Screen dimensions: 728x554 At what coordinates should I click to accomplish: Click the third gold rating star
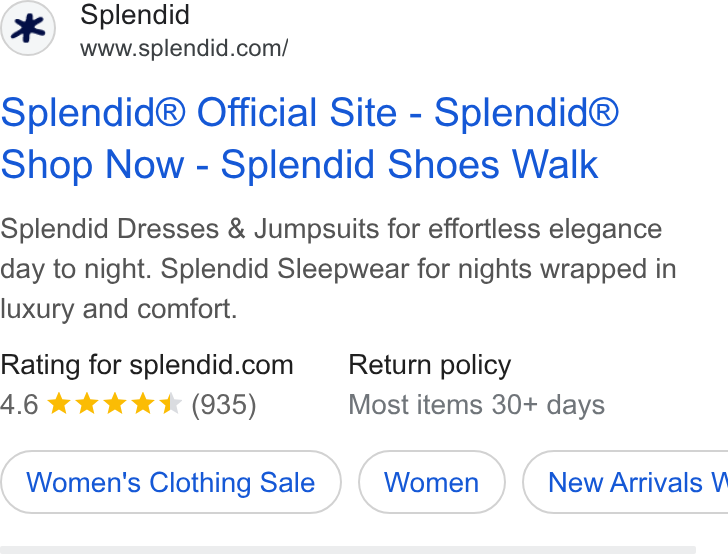click(x=115, y=403)
